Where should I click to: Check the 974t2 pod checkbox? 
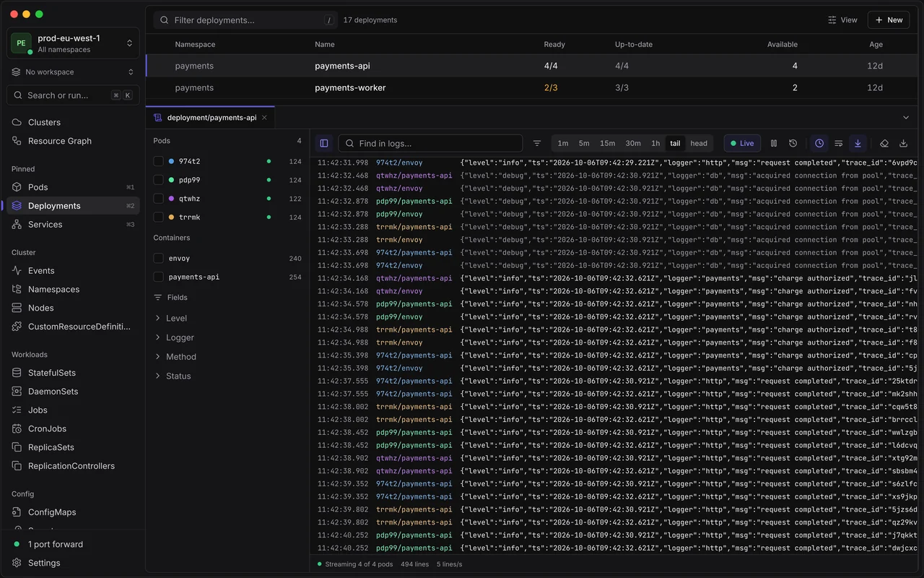(x=159, y=161)
